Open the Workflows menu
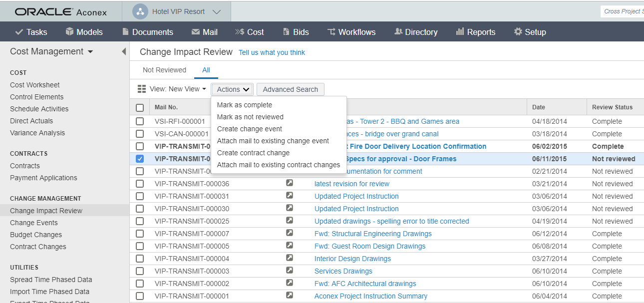 (351, 32)
